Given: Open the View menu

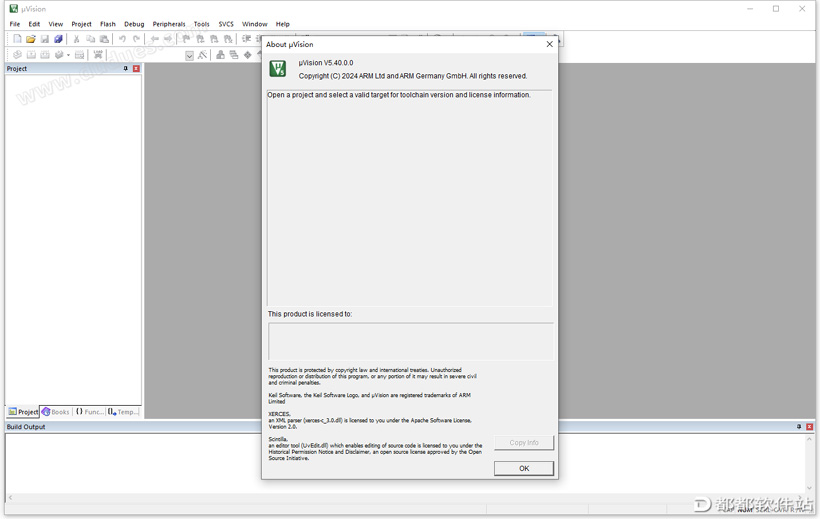Looking at the screenshot, I should pos(55,24).
